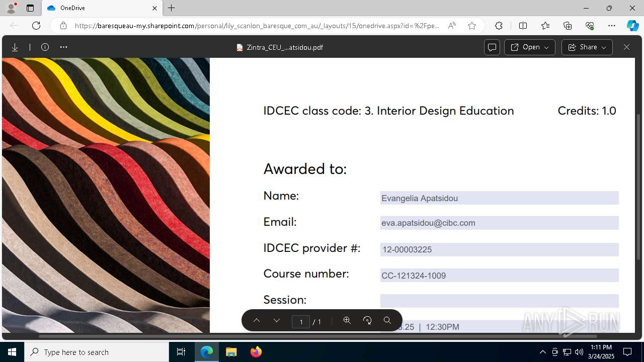Open Copilot sidebar

pos(632,26)
